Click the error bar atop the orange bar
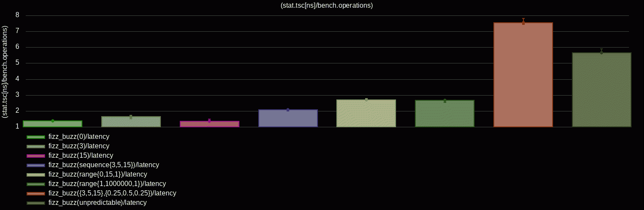644x210 pixels. click(523, 21)
